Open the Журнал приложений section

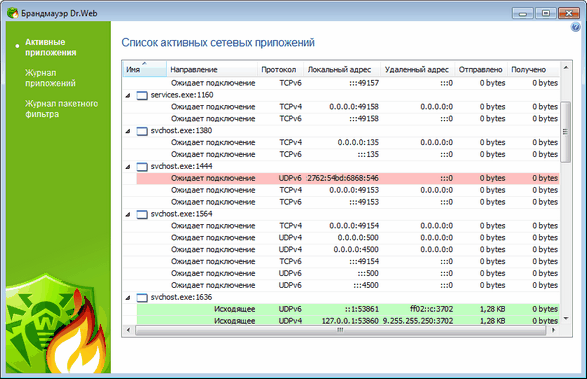pos(50,78)
